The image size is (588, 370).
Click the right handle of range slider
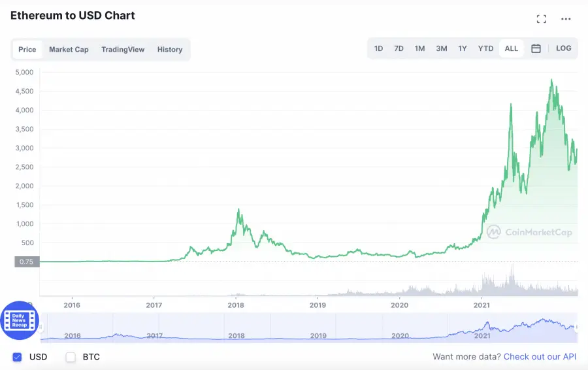coord(576,328)
